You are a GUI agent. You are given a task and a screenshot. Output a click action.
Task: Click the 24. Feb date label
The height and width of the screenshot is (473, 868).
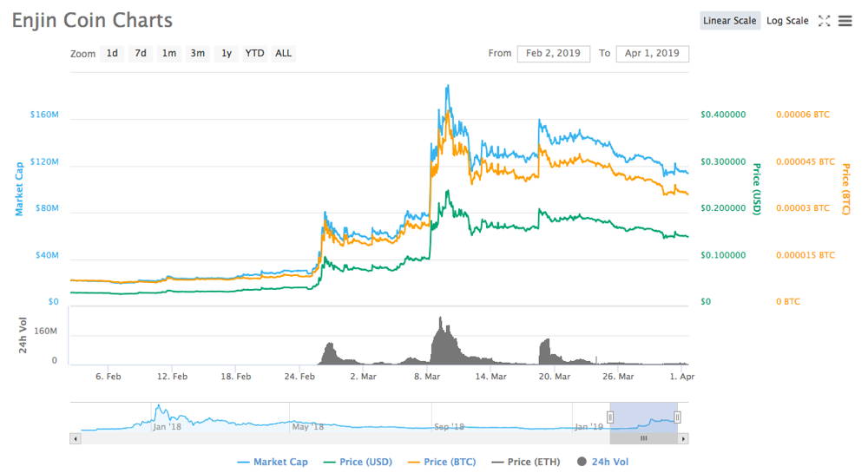pyautogui.click(x=299, y=376)
